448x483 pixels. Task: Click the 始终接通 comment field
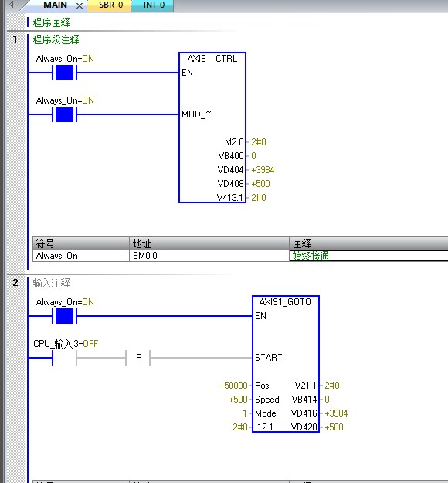[x=368, y=256]
